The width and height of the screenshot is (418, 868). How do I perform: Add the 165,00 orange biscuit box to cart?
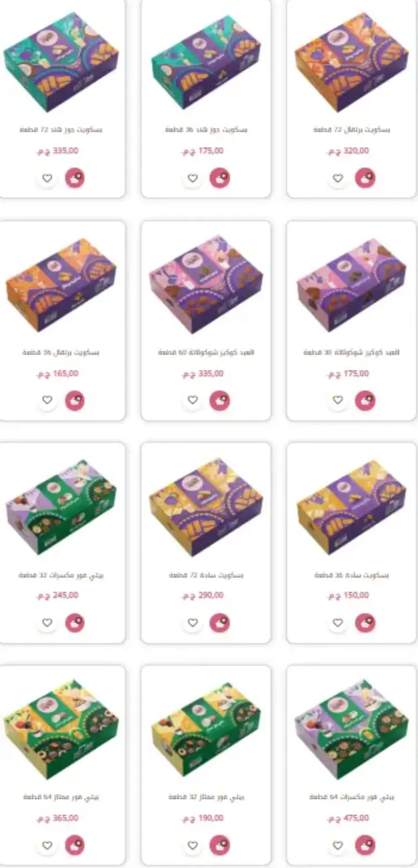75,401
